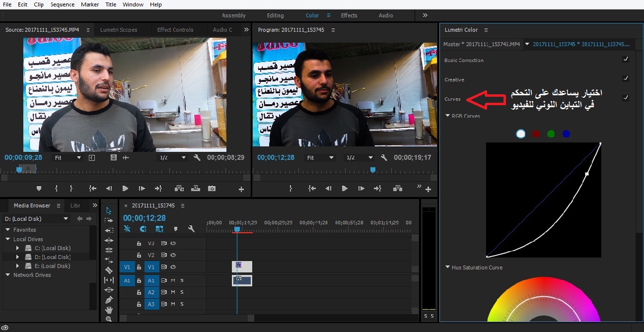
Task: Solo the A2 audio track
Action: tap(182, 292)
